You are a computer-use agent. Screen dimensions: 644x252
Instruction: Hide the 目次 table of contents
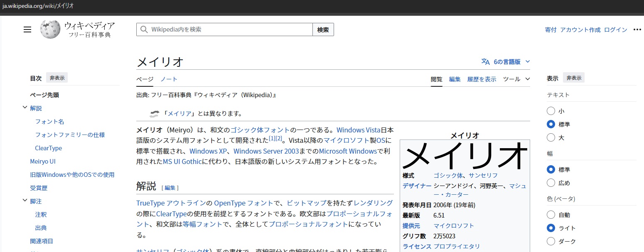(57, 78)
